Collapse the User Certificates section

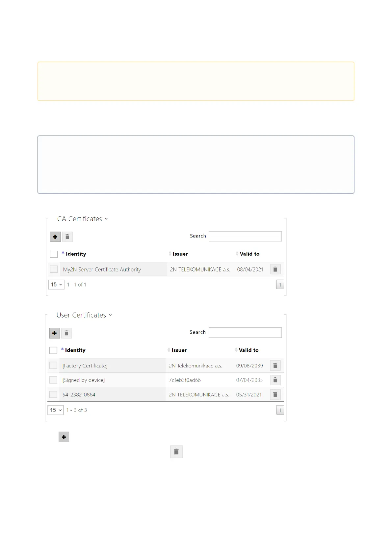84,315
